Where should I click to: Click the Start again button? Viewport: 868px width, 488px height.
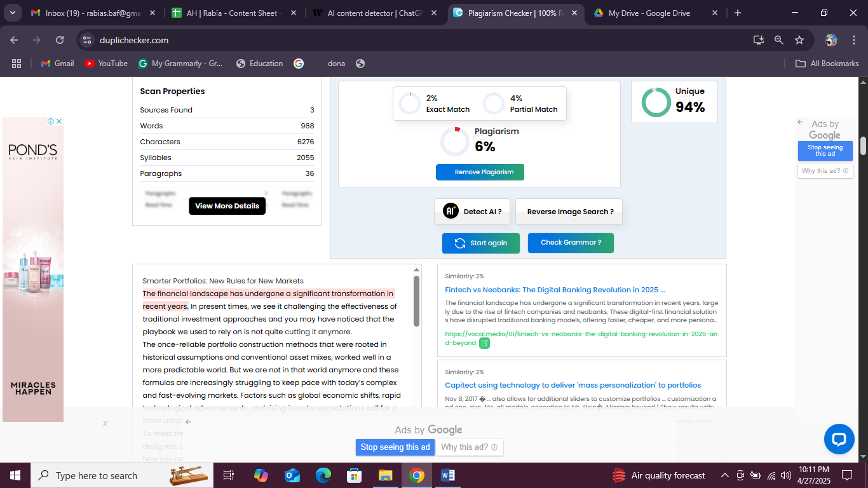pyautogui.click(x=481, y=243)
